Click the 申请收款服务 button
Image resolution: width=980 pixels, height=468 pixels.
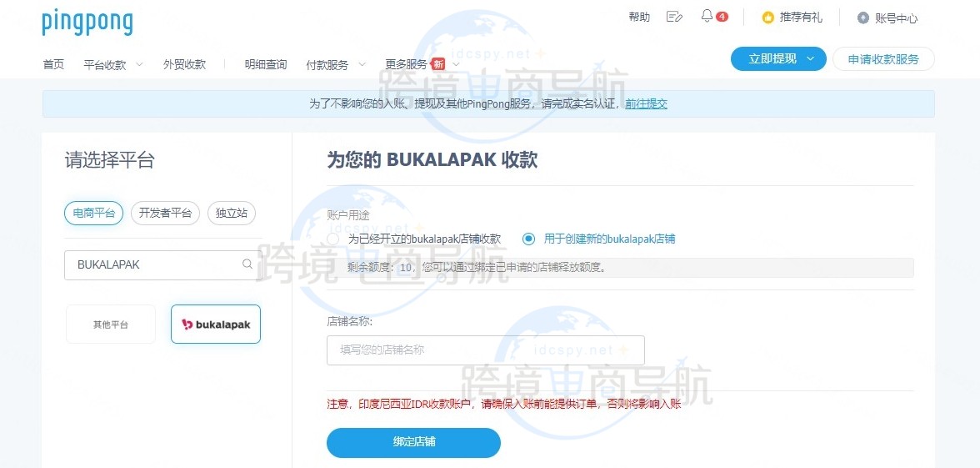pyautogui.click(x=883, y=58)
